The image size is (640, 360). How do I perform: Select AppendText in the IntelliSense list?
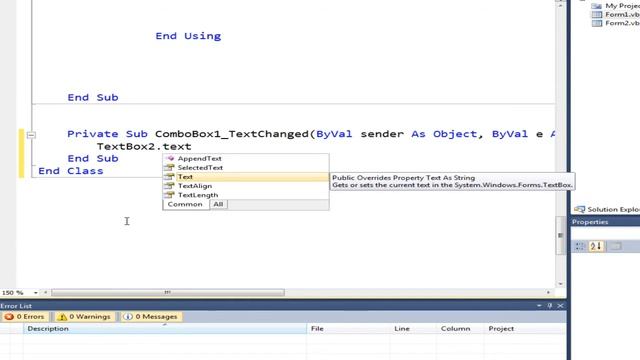point(200,158)
